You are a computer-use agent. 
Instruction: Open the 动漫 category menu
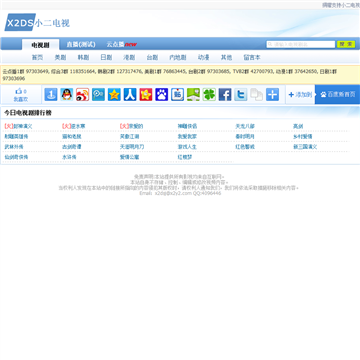point(203,57)
